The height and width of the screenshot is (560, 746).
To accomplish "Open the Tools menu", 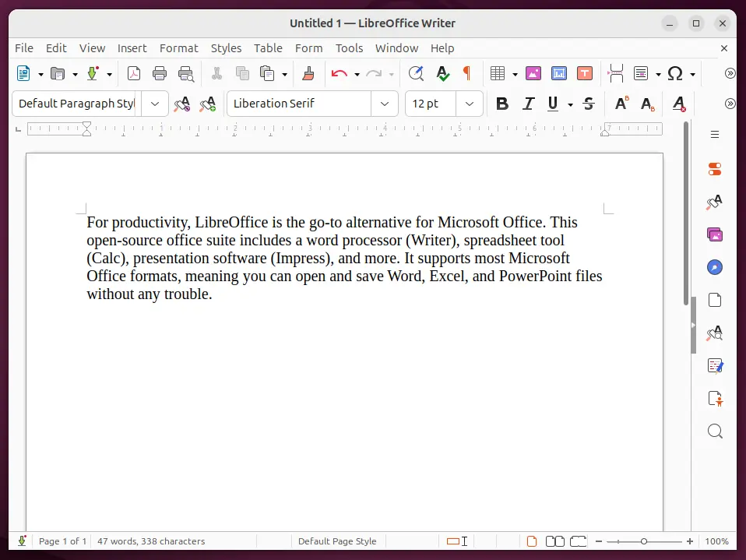I will point(349,48).
